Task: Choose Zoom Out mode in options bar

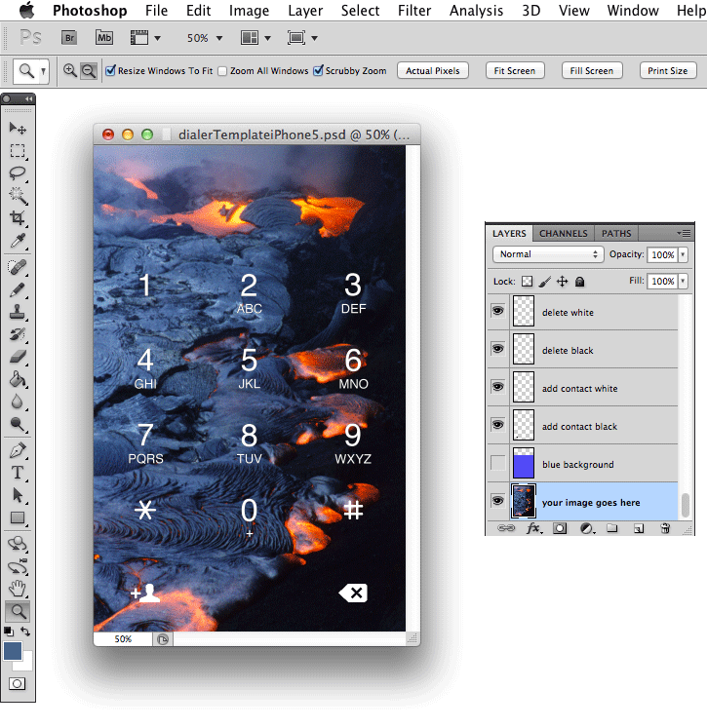Action: click(89, 70)
